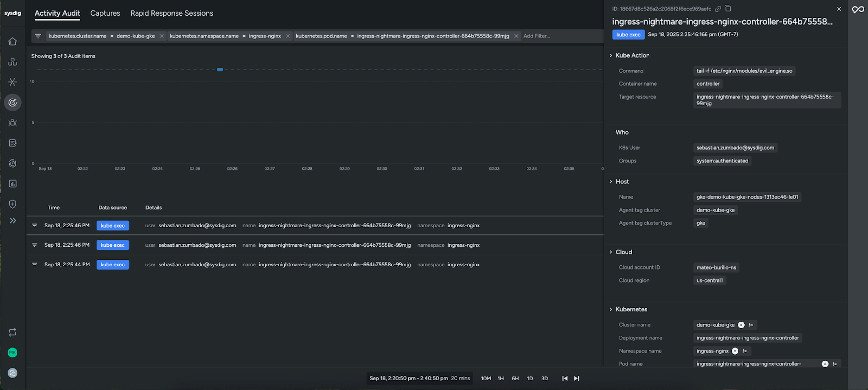This screenshot has height=390, width=868.
Task: Click equals filter for Pod name
Action: 825,364
